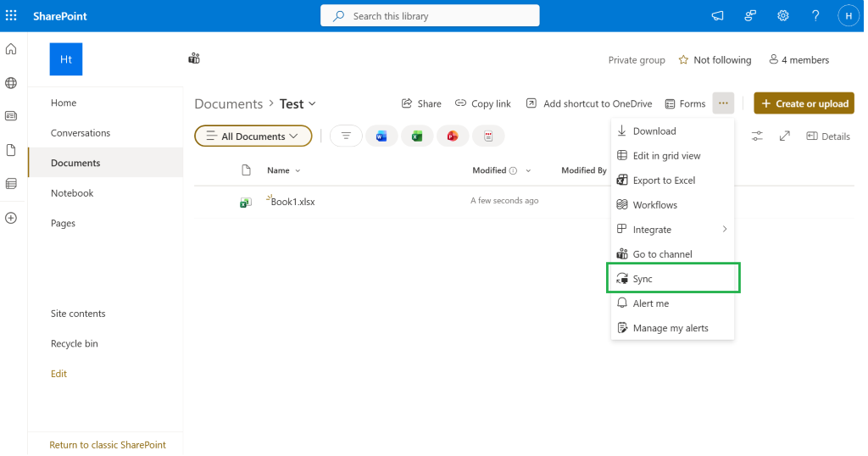Click the Documents breadcrumb
The width and height of the screenshot is (868, 456).
229,103
